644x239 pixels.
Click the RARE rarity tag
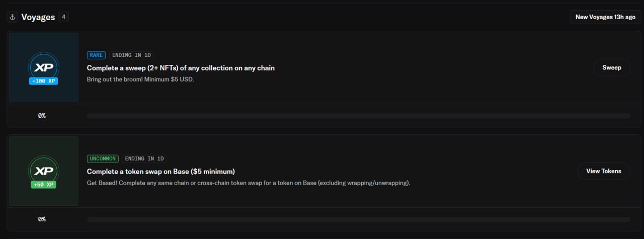pyautogui.click(x=97, y=55)
